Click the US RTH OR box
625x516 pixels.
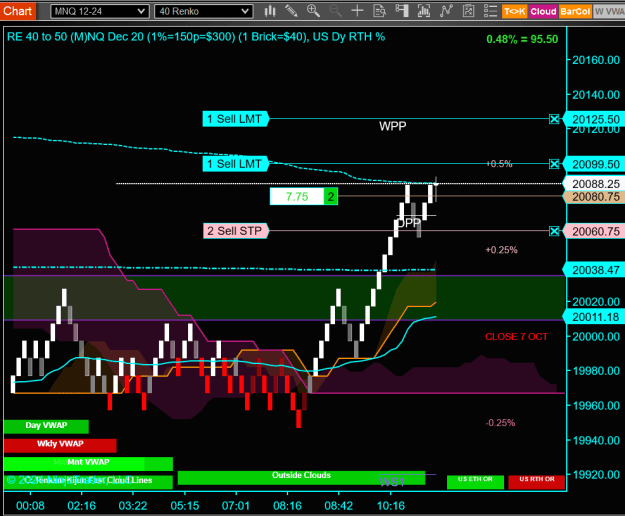pyautogui.click(x=537, y=481)
